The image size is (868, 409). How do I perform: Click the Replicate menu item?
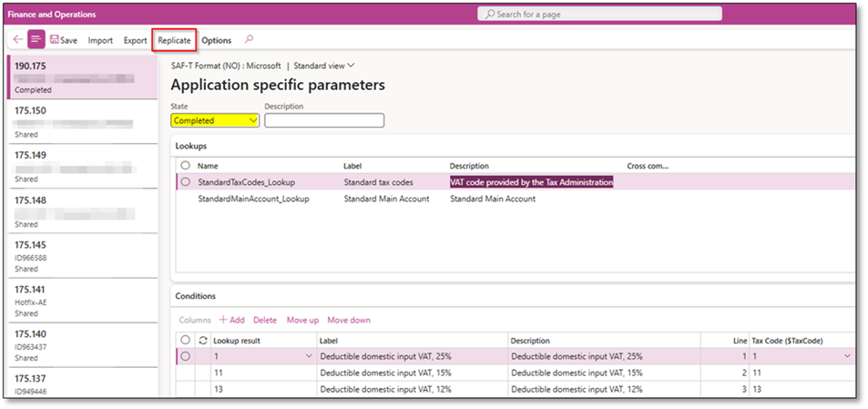pos(174,40)
